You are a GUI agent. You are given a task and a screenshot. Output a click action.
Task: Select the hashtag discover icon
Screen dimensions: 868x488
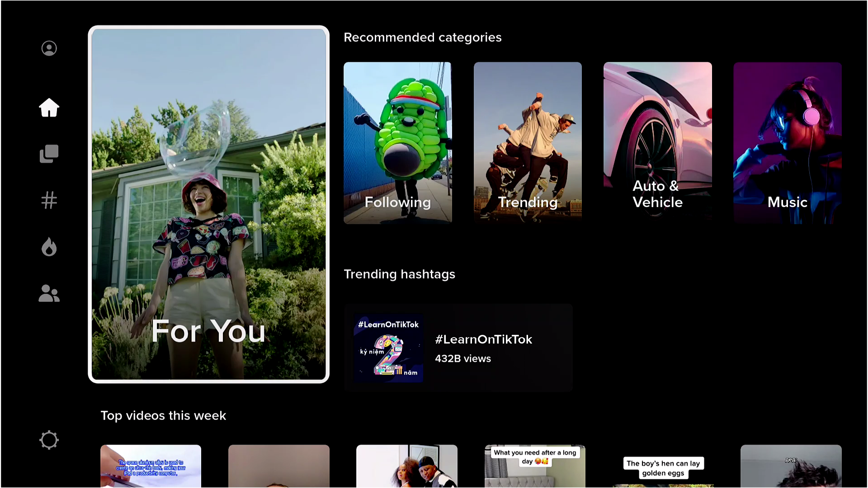tap(49, 200)
